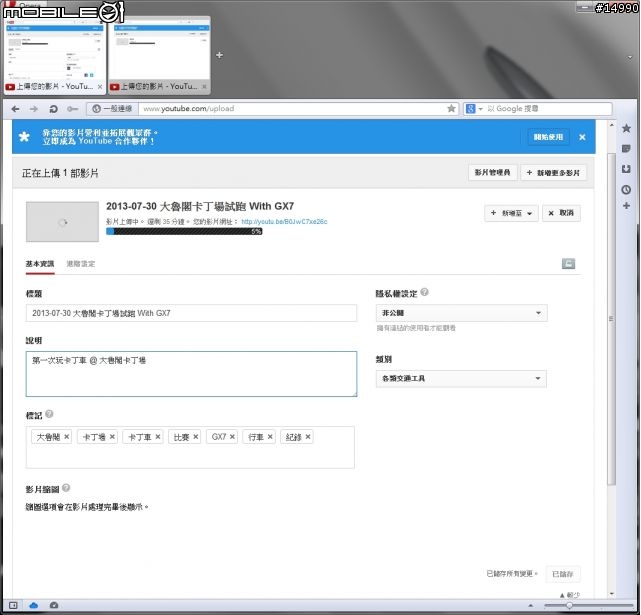Go back with the browser back arrow
This screenshot has height=615, width=641.
(16, 109)
